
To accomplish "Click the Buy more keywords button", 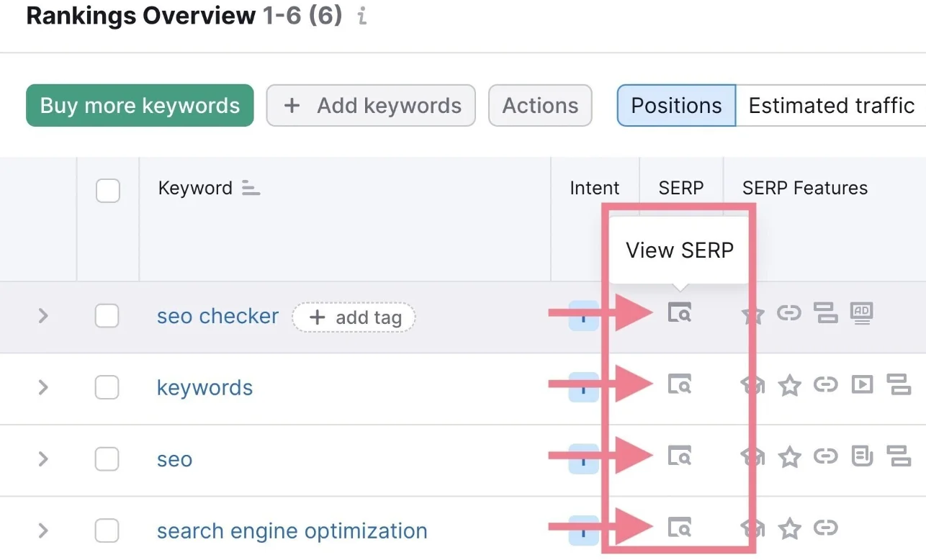I will click(140, 106).
